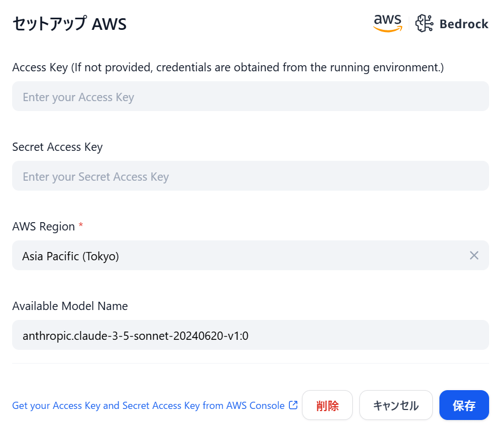Click inside the Available Model Name field

click(251, 335)
